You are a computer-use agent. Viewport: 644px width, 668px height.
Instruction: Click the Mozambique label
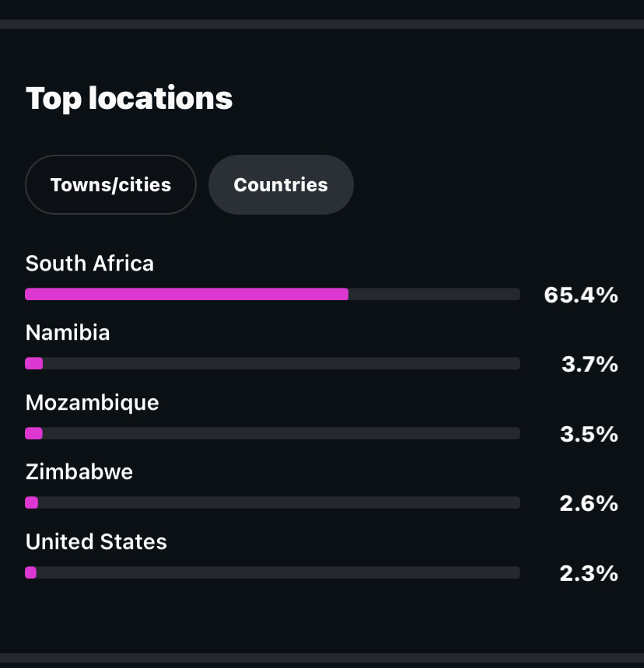(92, 403)
